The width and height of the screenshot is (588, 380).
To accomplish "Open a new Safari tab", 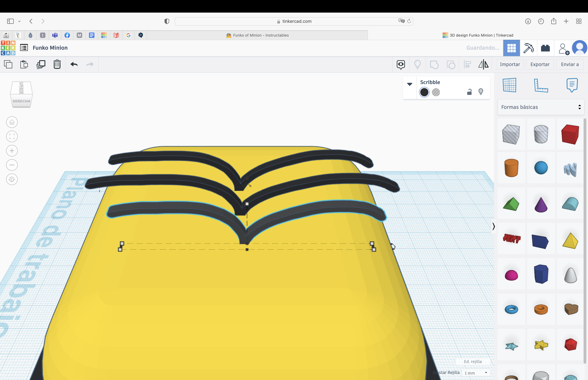I will tap(566, 21).
